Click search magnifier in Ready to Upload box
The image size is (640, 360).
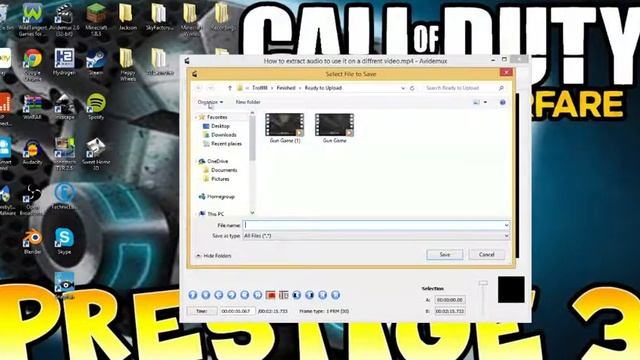click(501, 88)
